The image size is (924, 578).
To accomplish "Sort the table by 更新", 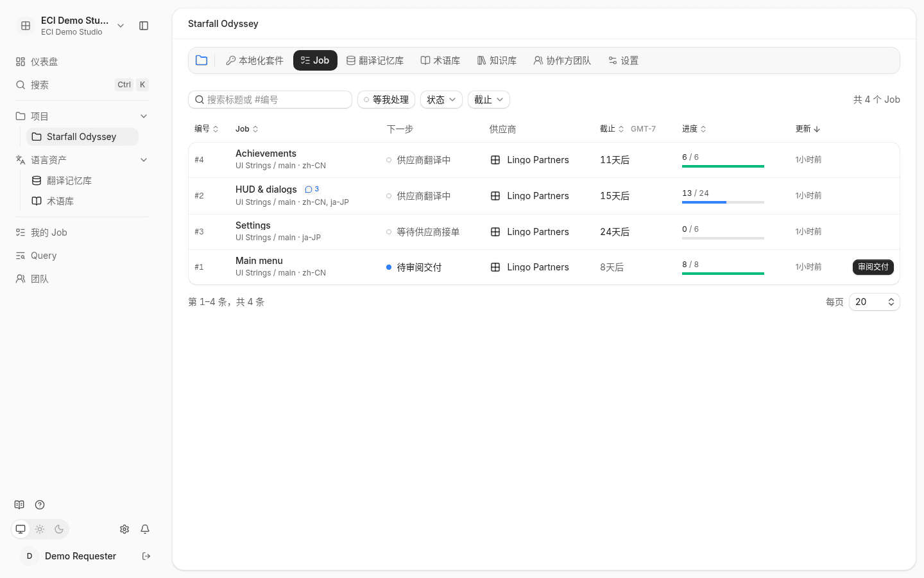I will point(808,129).
